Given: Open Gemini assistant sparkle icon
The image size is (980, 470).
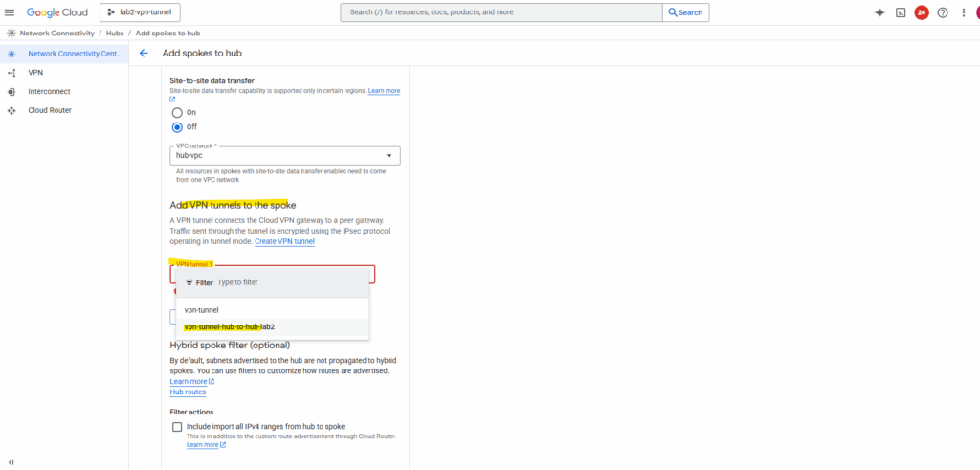Looking at the screenshot, I should [880, 12].
